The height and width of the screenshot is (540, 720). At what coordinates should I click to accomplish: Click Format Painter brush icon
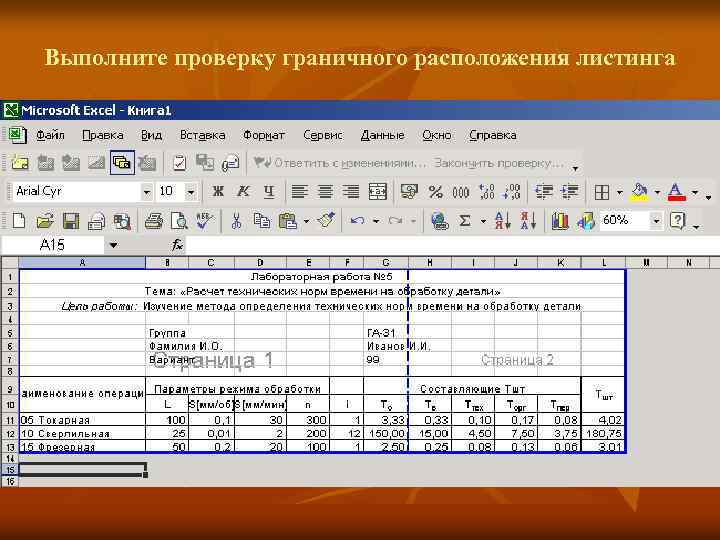click(x=326, y=221)
